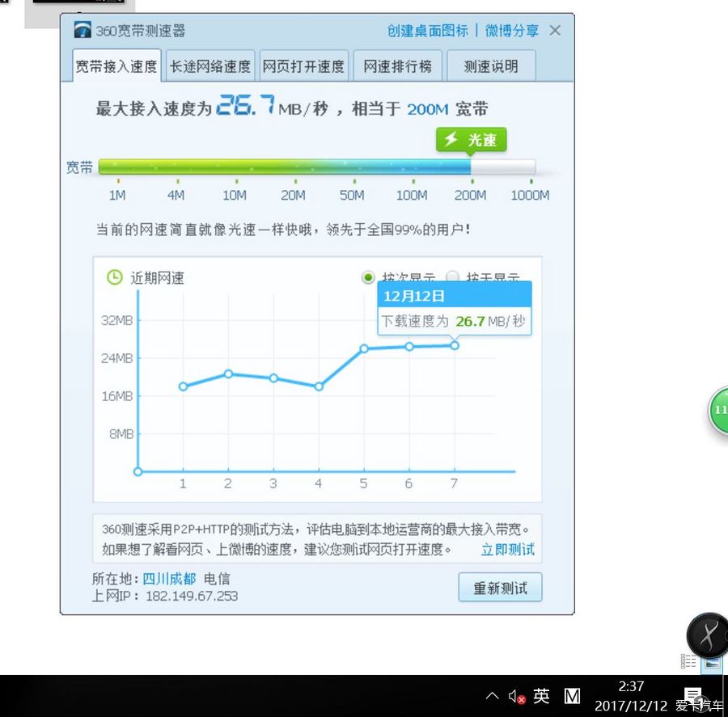The image size is (728, 717).
Task: Click 微博分享 link
Action: click(x=512, y=31)
